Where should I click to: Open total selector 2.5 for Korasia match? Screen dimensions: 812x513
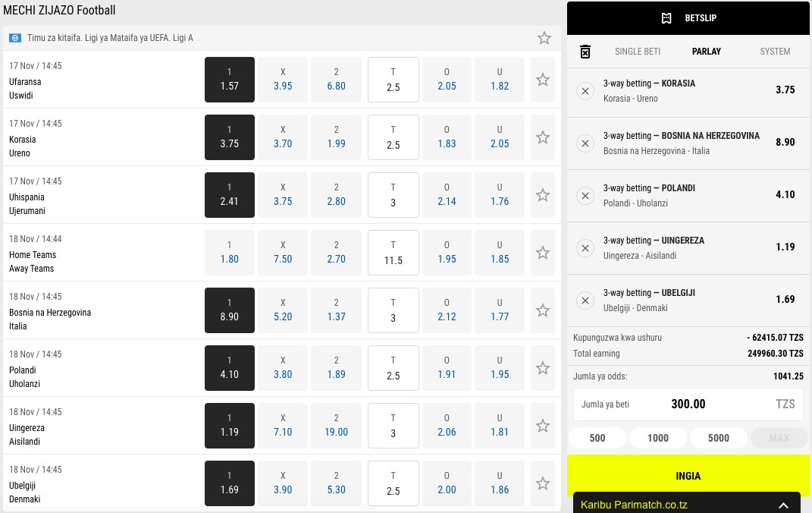tap(393, 137)
